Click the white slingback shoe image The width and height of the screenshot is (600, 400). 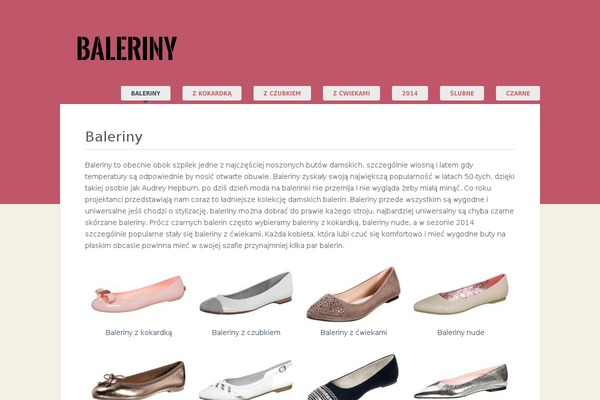[246, 380]
